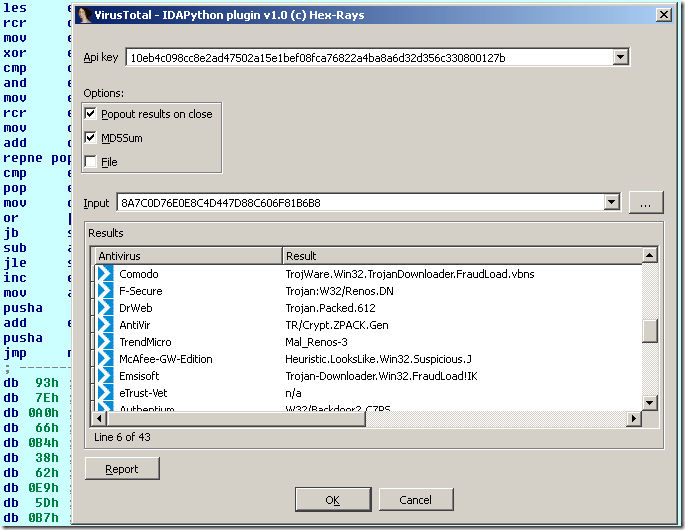Click the blue arrow icon beside Emsisoft
The width and height of the screenshot is (685, 530).
pos(105,376)
